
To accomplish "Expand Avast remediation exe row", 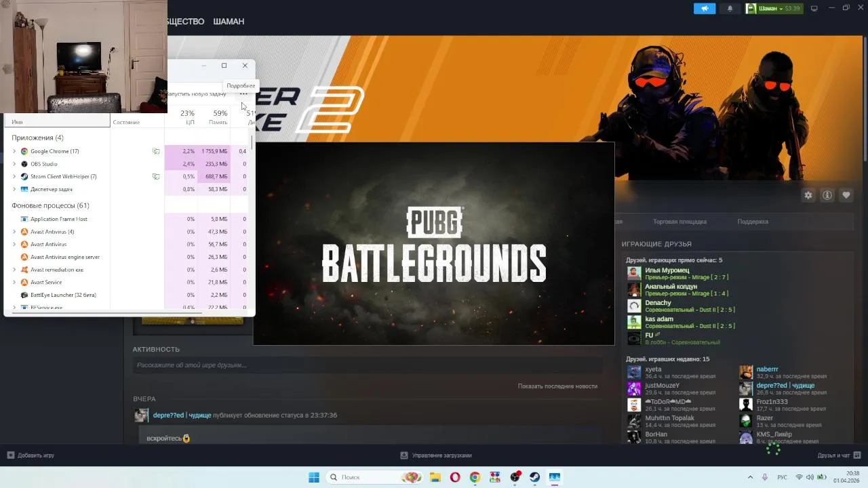I will [14, 270].
